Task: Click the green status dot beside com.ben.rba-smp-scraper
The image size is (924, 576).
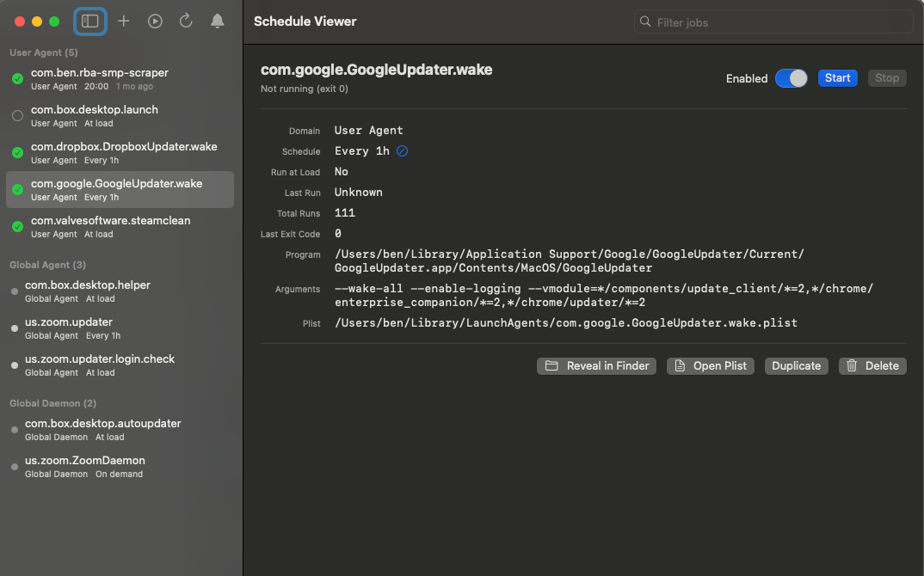Action: 16,78
